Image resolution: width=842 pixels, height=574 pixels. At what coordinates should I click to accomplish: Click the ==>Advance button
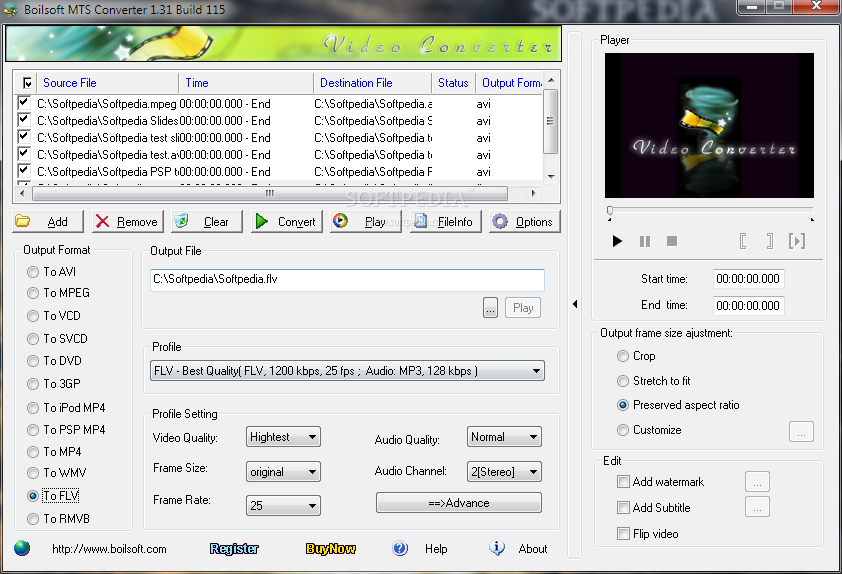459,503
